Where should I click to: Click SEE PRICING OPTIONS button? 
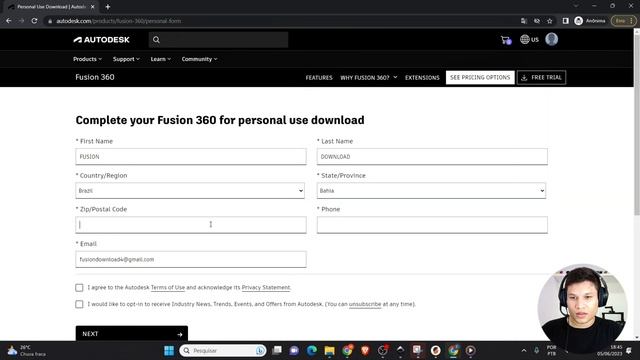click(480, 78)
